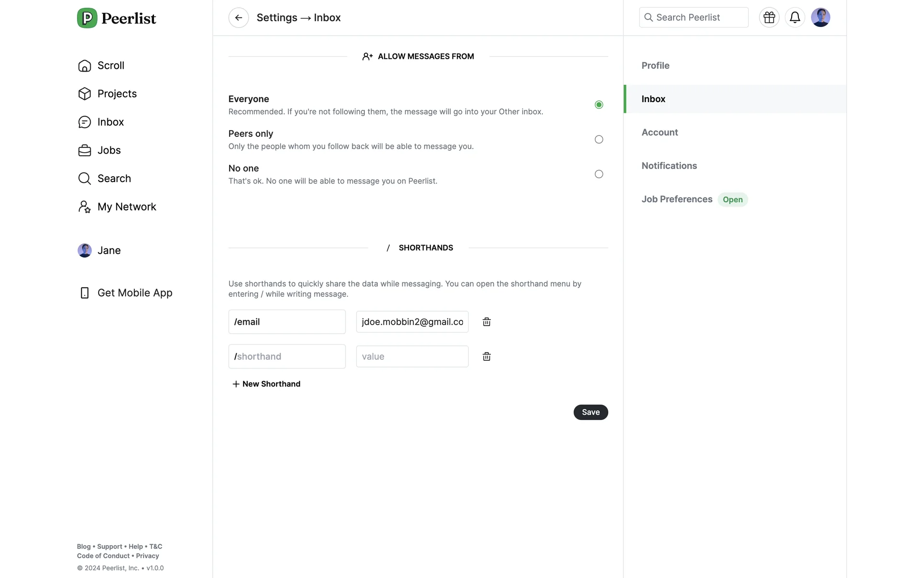The height and width of the screenshot is (578, 924).
Task: Open the gift rewards icon
Action: 769,18
